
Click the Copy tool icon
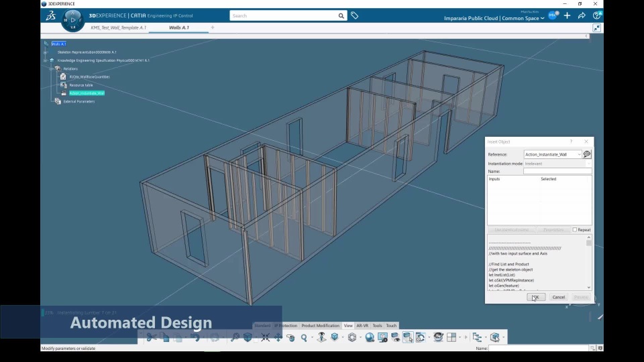click(x=165, y=337)
